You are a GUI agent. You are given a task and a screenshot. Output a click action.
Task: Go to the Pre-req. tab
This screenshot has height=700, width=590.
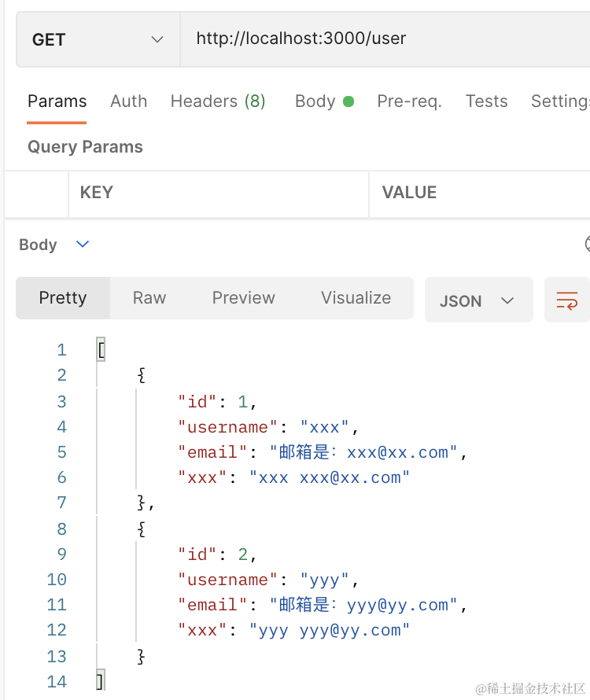409,101
